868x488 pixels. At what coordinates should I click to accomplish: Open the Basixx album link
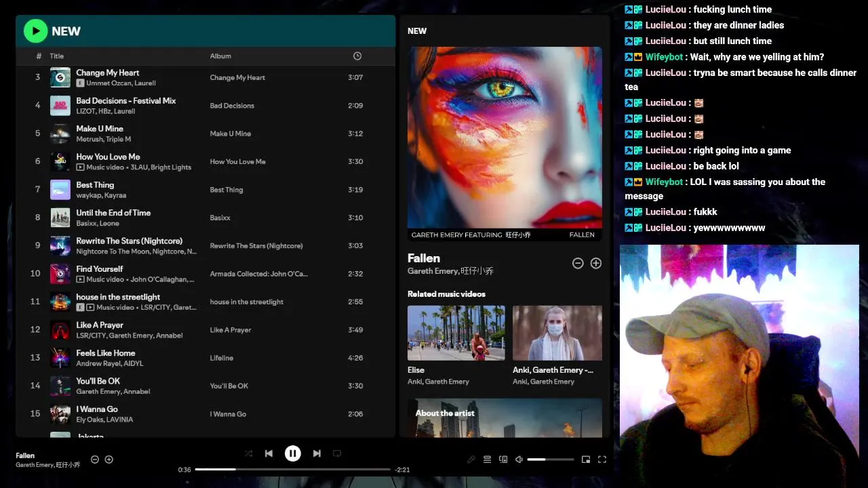tap(220, 218)
